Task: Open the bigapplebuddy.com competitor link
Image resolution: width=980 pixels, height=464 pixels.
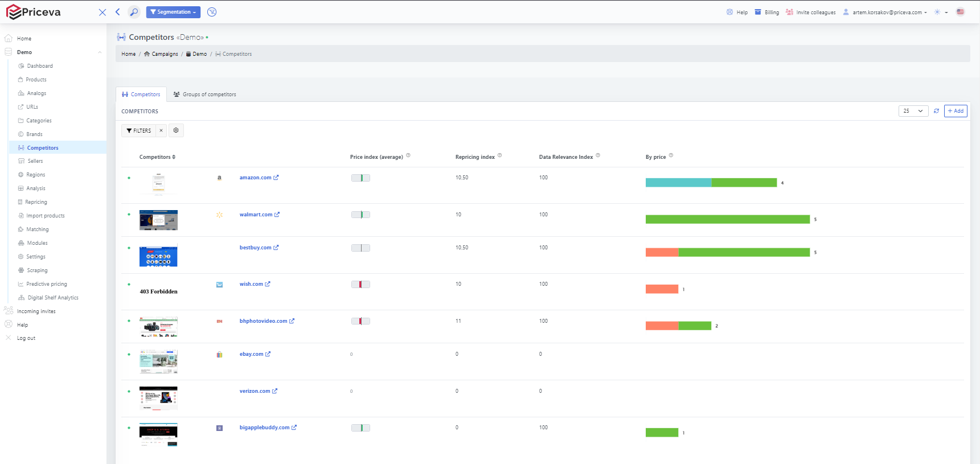Action: [268, 428]
